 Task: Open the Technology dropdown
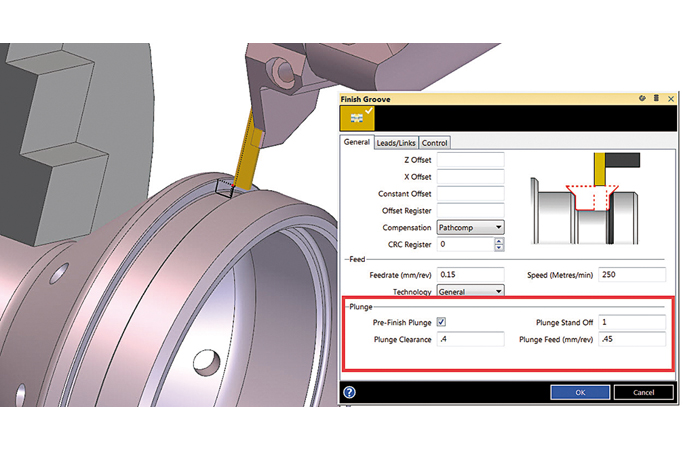471,291
